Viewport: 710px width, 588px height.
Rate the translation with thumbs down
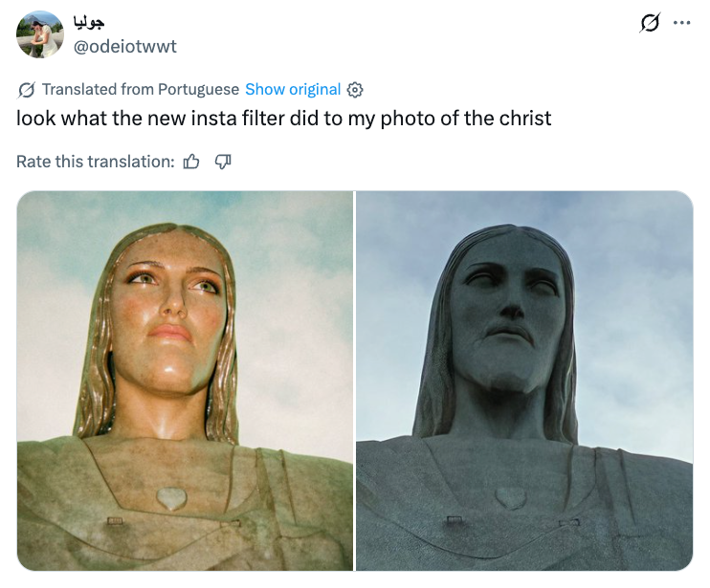tap(222, 162)
